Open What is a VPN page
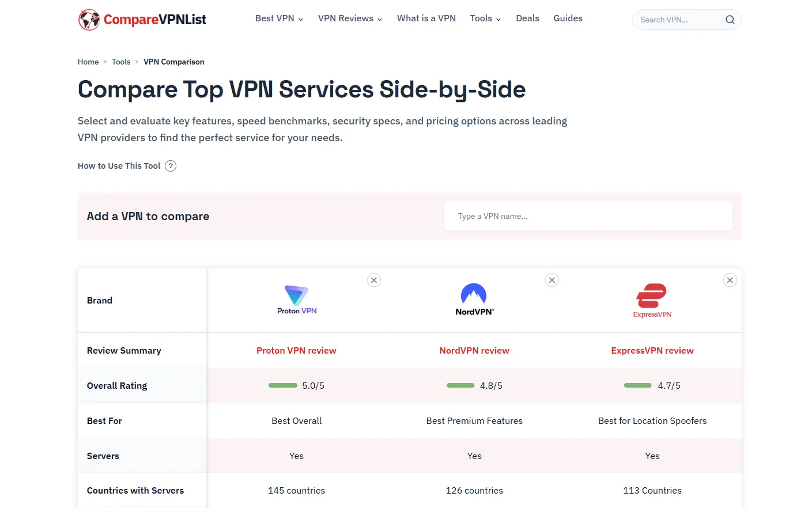Viewport: 812px width, 508px height. [x=426, y=18]
